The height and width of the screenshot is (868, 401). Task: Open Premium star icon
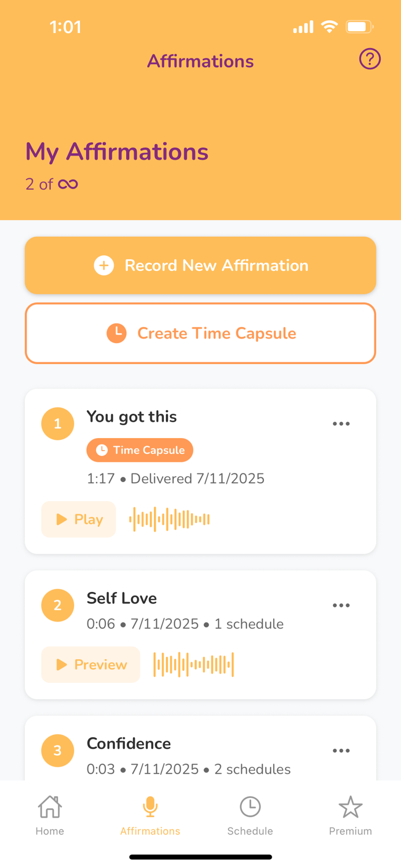point(351,806)
